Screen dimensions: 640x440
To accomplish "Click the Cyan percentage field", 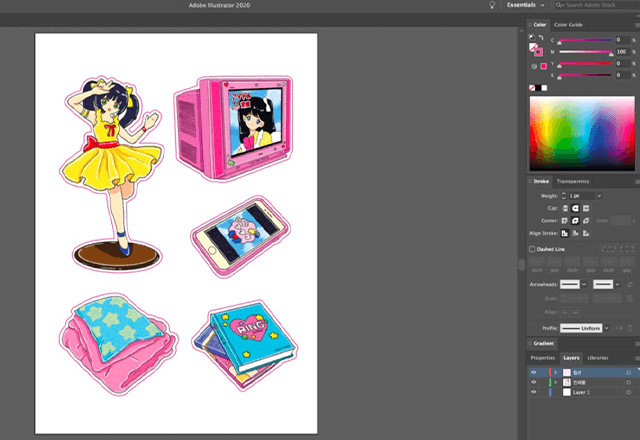I will 623,40.
